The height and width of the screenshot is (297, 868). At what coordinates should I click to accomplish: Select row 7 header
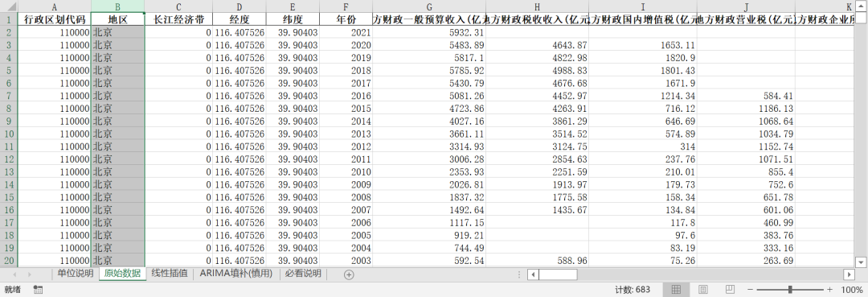pyautogui.click(x=9, y=96)
